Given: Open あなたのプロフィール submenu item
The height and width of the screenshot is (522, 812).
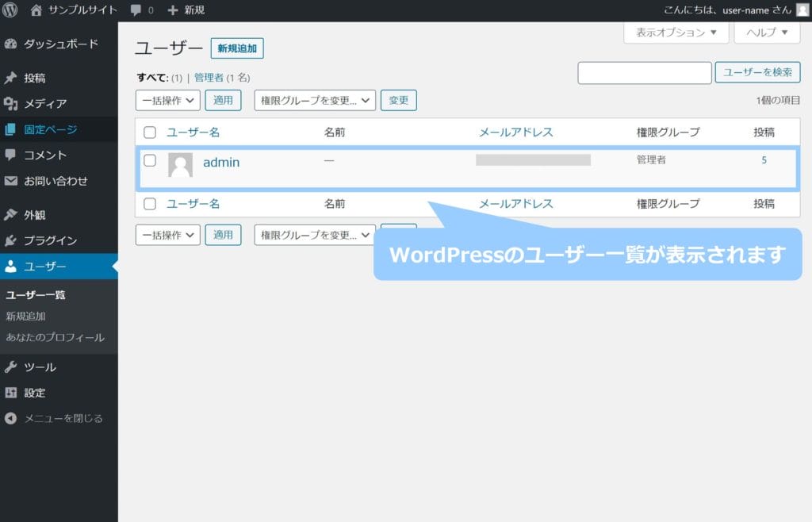Looking at the screenshot, I should coord(55,337).
